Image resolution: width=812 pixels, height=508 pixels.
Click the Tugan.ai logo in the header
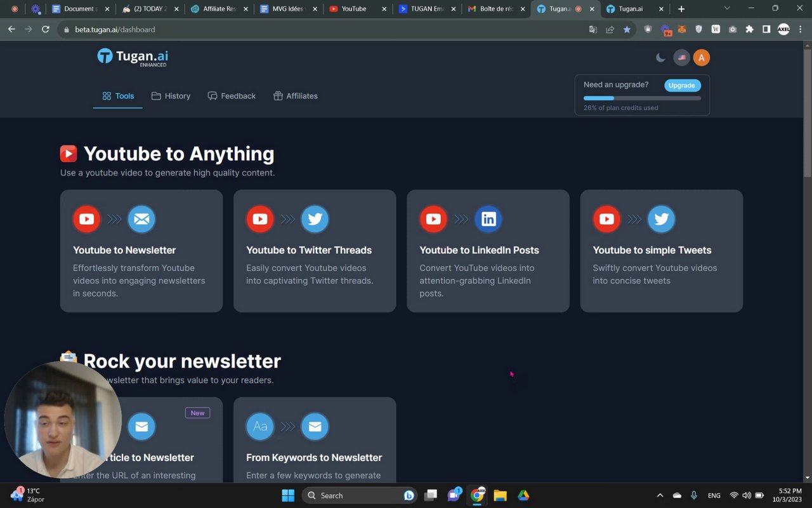[133, 57]
